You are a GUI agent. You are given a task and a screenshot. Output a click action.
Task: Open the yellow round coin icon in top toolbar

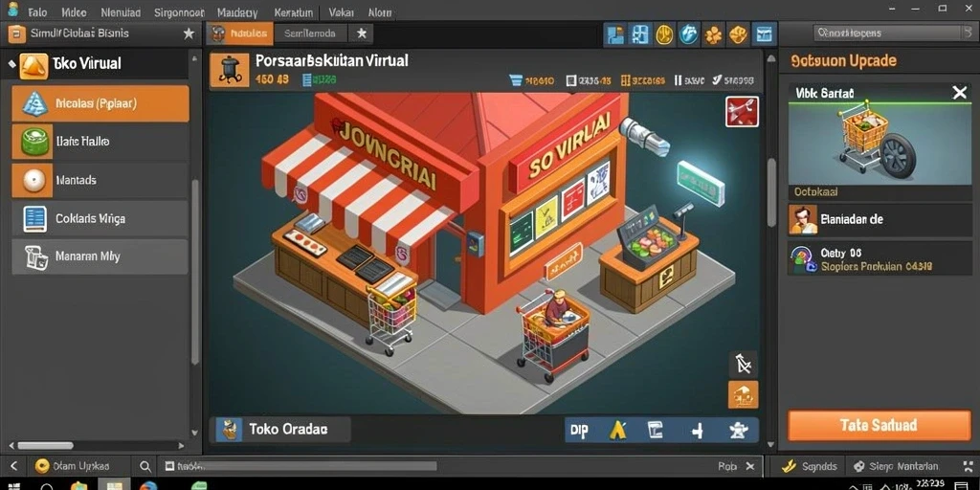[664, 33]
